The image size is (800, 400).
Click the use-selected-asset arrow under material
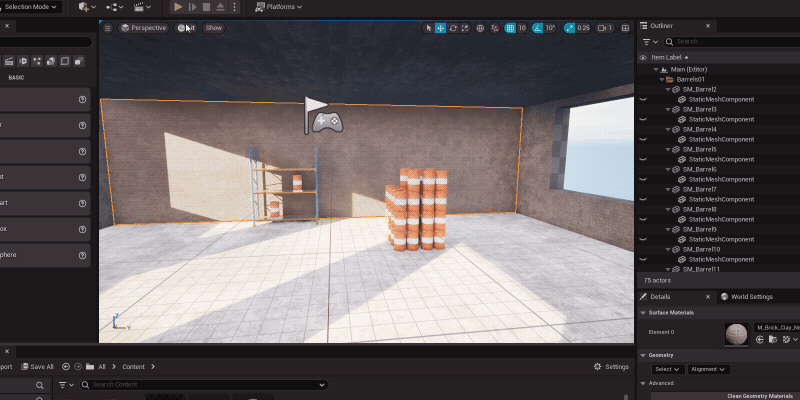click(760, 339)
